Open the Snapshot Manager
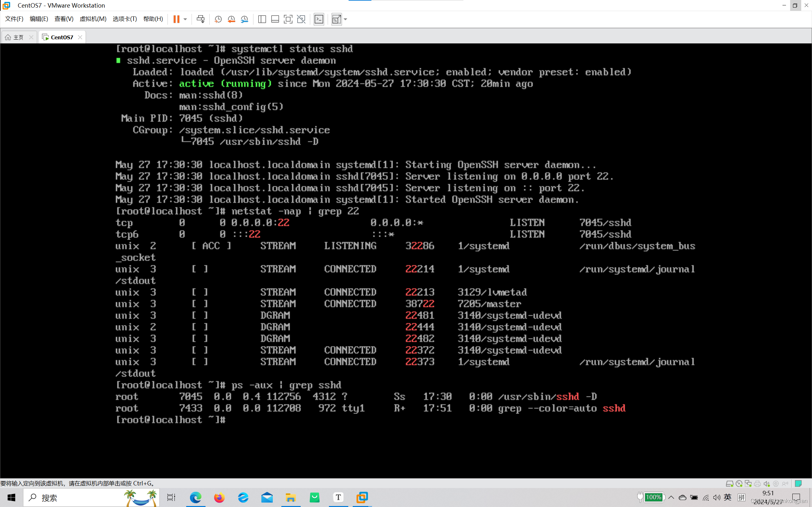Viewport: 812px width, 507px height. pyautogui.click(x=244, y=19)
